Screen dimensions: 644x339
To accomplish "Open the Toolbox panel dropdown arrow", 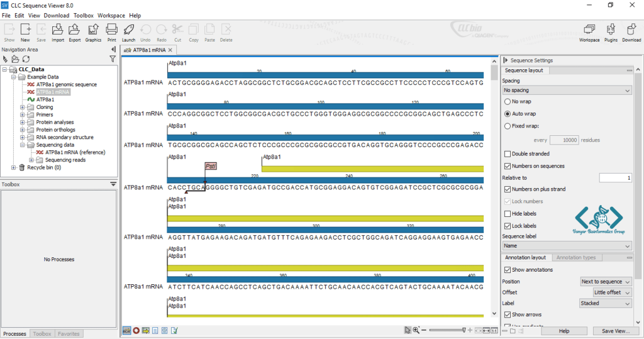I will (113, 184).
